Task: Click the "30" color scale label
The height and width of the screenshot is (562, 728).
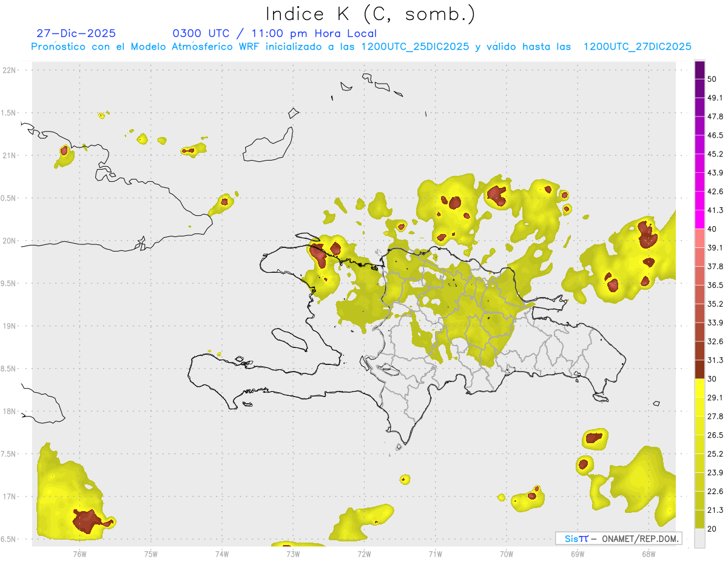Action: coord(712,379)
